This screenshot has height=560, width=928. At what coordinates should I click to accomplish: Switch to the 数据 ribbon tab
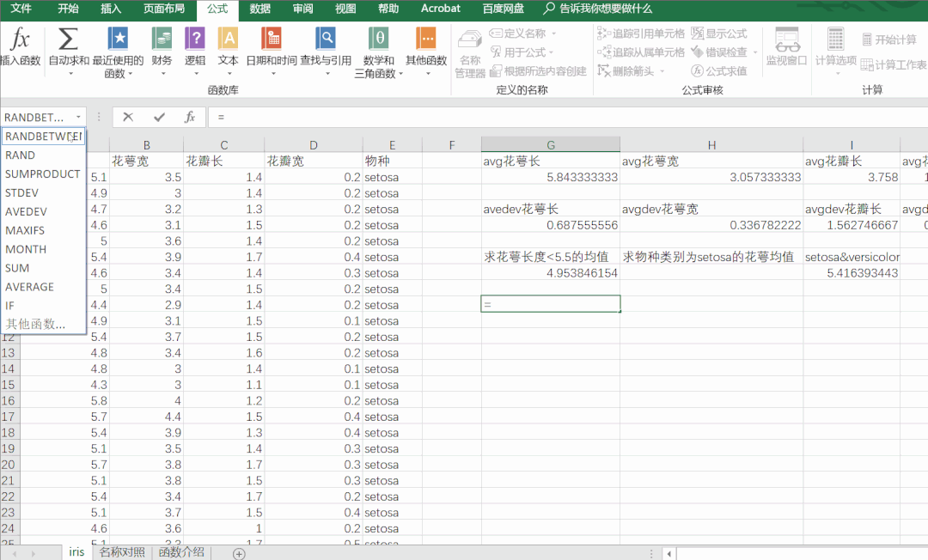[260, 9]
